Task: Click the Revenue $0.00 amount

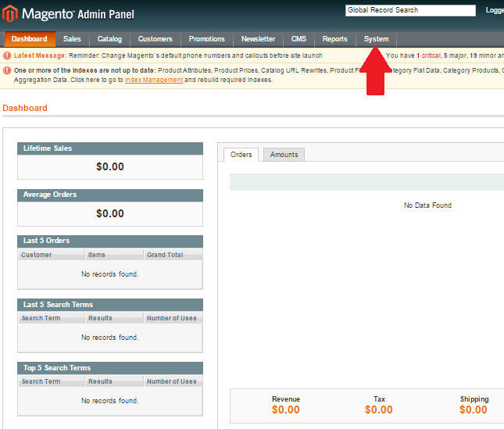Action: tap(286, 409)
